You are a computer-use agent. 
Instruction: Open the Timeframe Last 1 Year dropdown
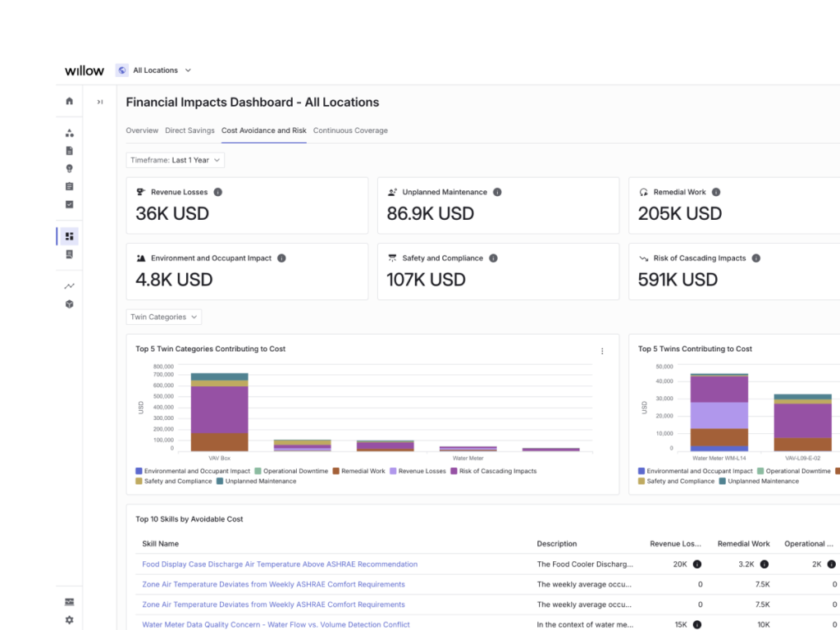point(176,160)
